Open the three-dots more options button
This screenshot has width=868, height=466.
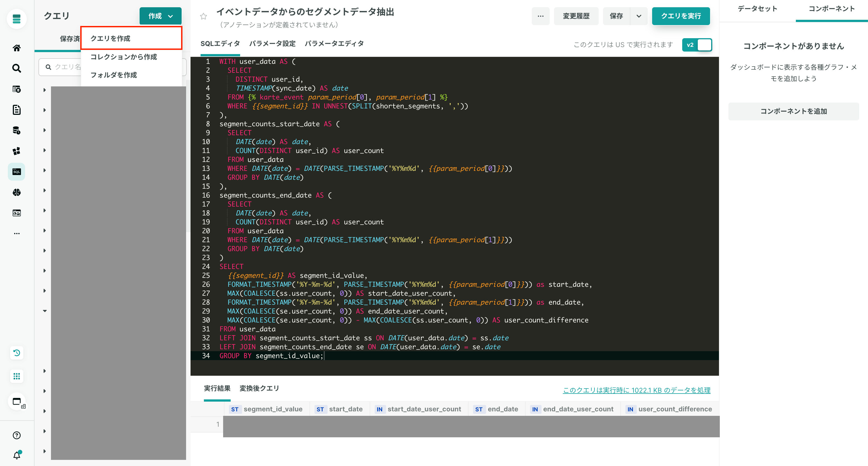540,16
